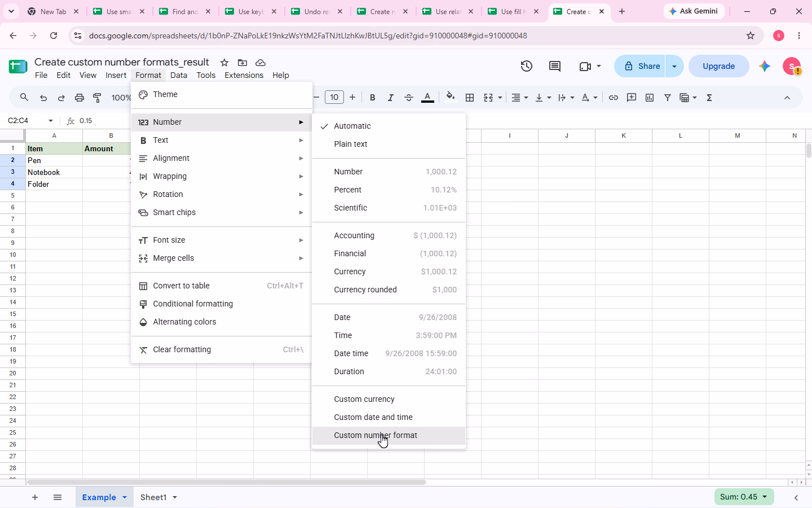Choose Custom number format

tap(389, 435)
